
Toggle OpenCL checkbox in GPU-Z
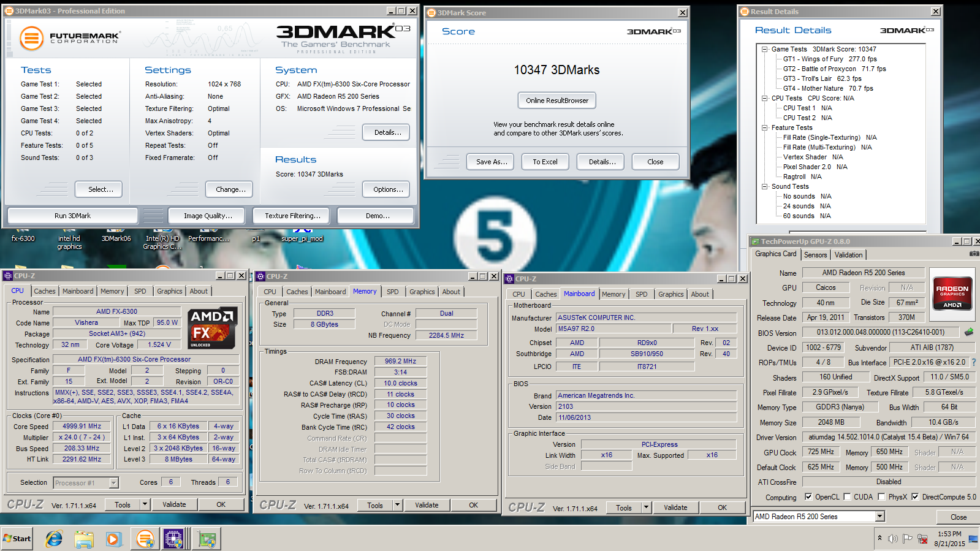(808, 497)
